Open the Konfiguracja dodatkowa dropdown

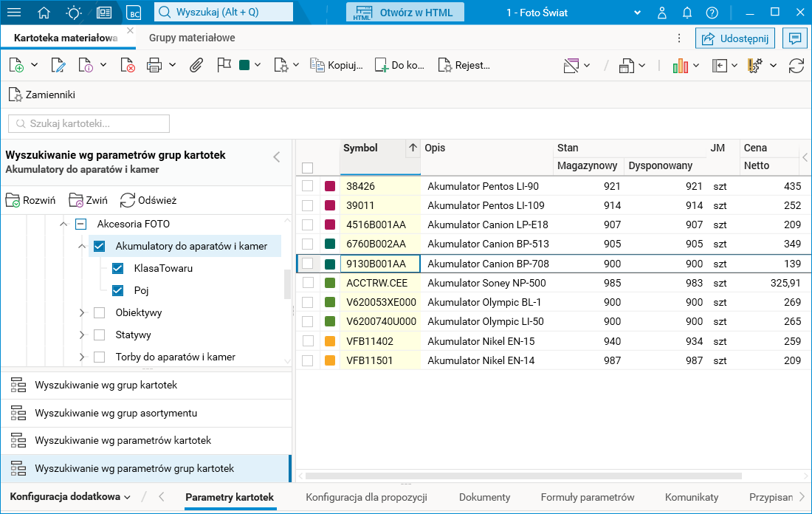70,497
